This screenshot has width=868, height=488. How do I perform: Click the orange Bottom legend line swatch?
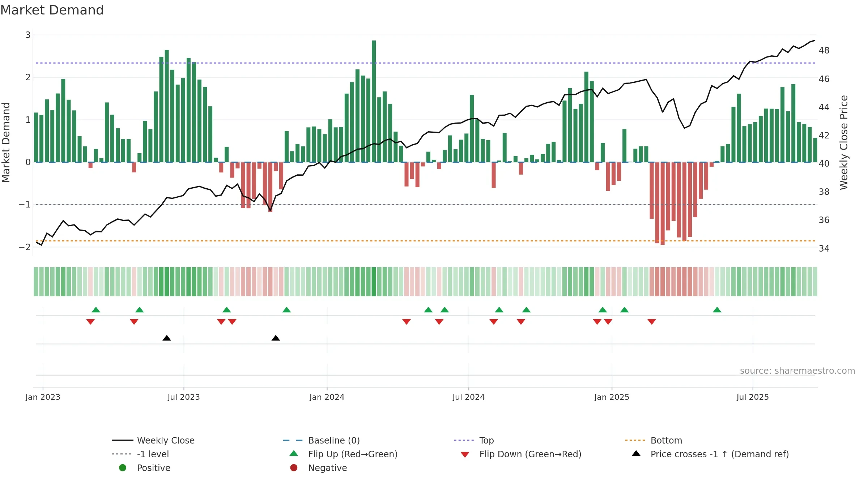635,440
